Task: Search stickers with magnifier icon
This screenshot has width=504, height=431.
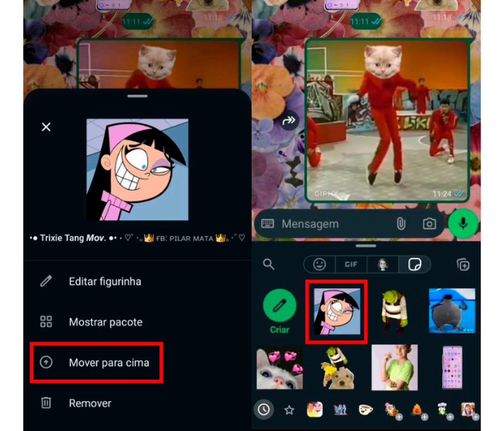Action: [269, 265]
